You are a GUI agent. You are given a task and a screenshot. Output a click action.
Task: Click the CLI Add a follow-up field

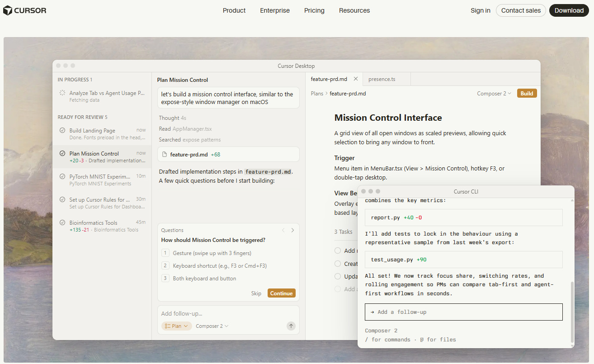[464, 312]
